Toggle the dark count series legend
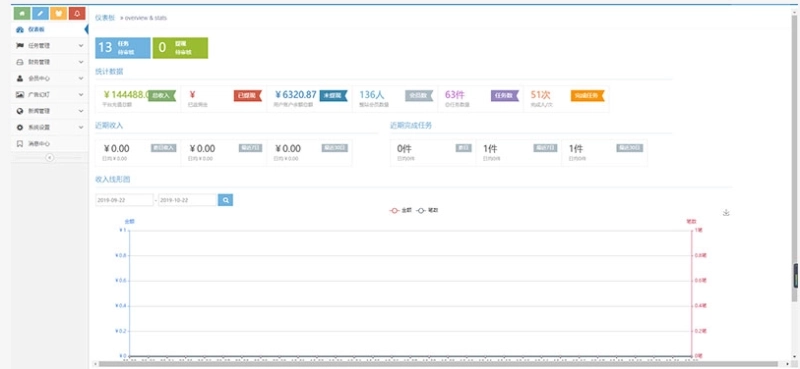The width and height of the screenshot is (800, 369). click(428, 210)
